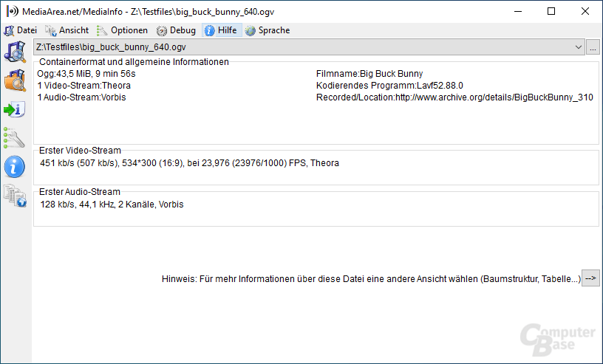Viewport: 603px width, 364px height.
Task: Open the Ansicht menu
Action: pos(67,30)
